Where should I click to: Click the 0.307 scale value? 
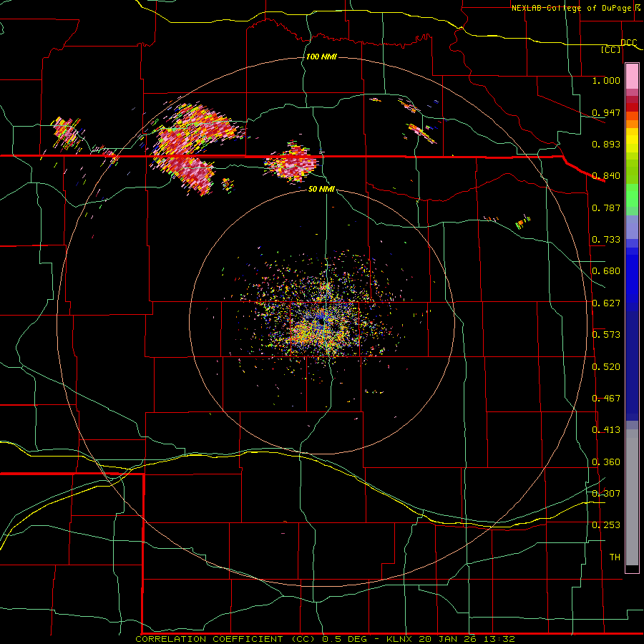[606, 494]
